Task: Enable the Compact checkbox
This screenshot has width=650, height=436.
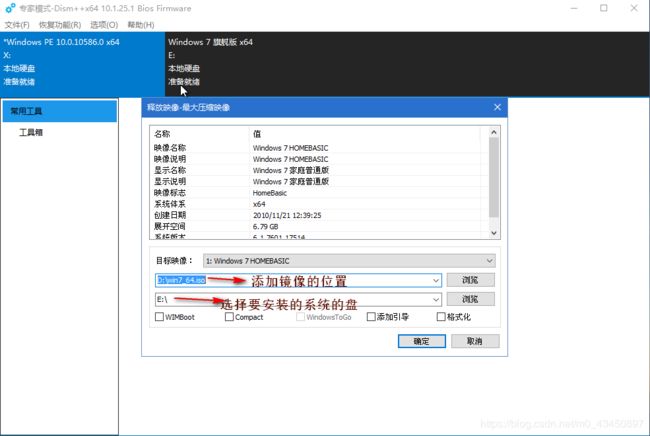Action: tap(229, 317)
